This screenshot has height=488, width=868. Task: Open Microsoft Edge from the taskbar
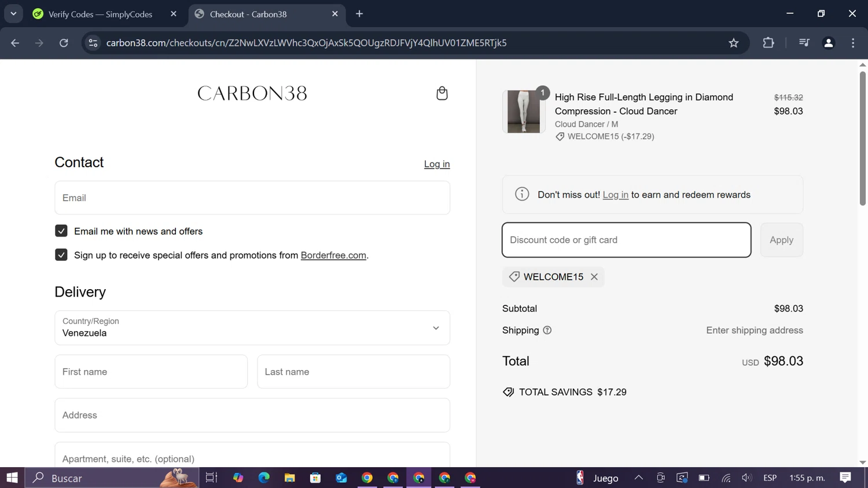tap(264, 478)
